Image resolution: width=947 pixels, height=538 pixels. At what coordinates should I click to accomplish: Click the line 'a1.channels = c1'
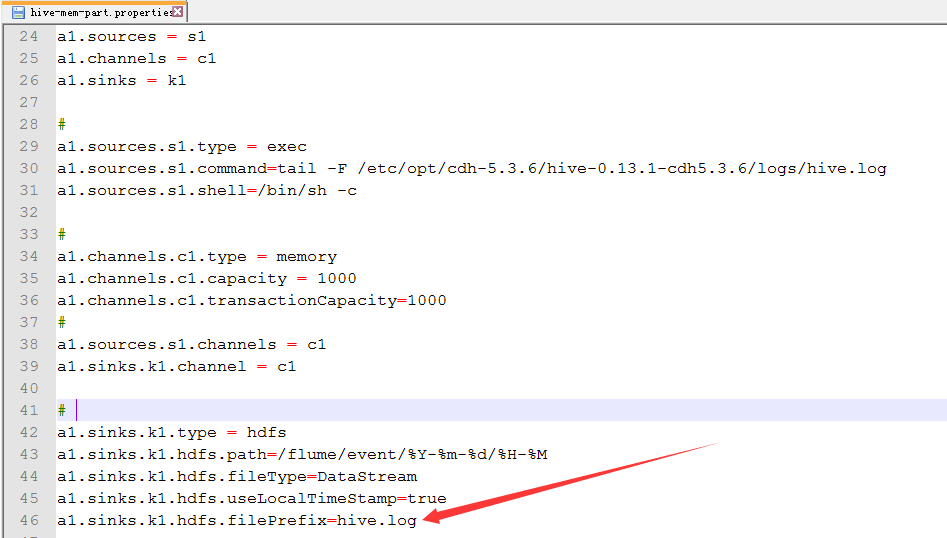click(136, 59)
